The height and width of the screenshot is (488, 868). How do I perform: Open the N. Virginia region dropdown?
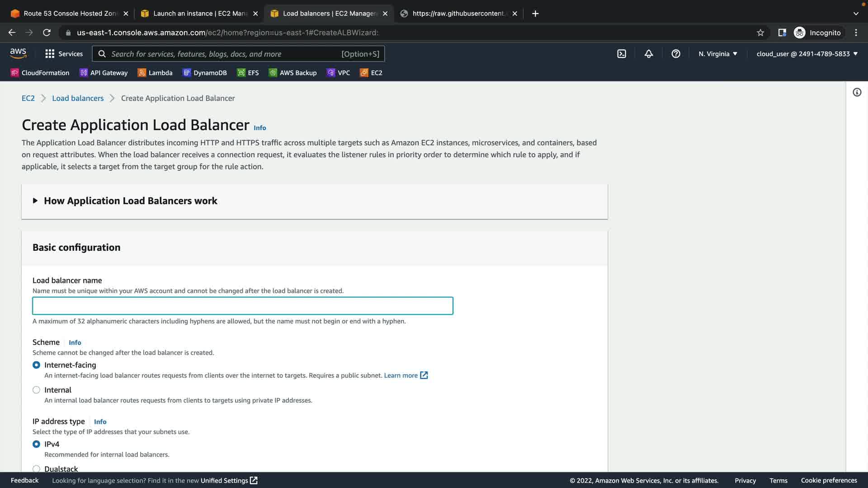pyautogui.click(x=718, y=54)
